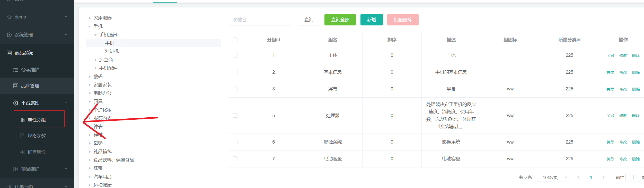Check the 处理器 row checkbox

click(235, 116)
